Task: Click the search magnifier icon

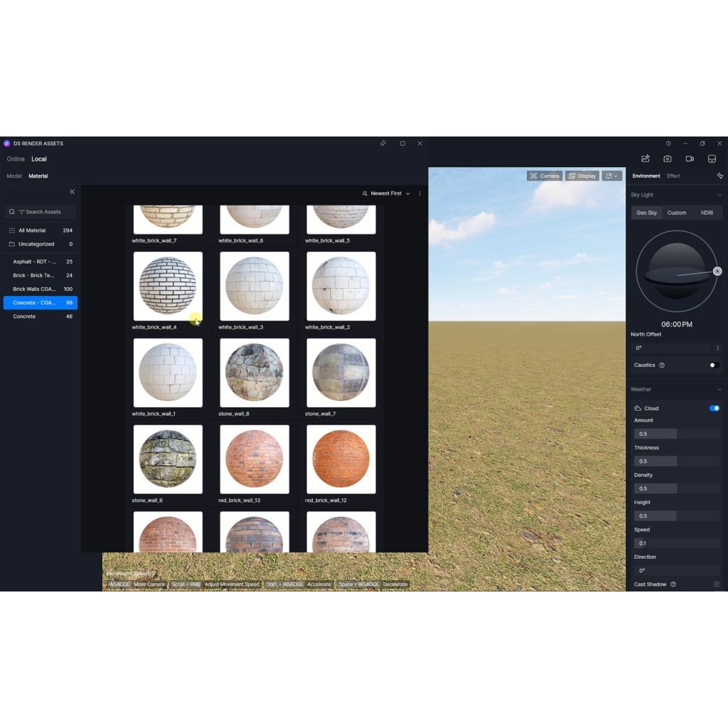Action: click(x=12, y=212)
